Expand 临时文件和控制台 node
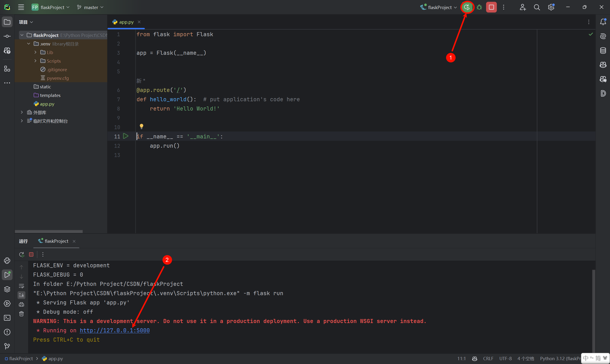 [22, 121]
